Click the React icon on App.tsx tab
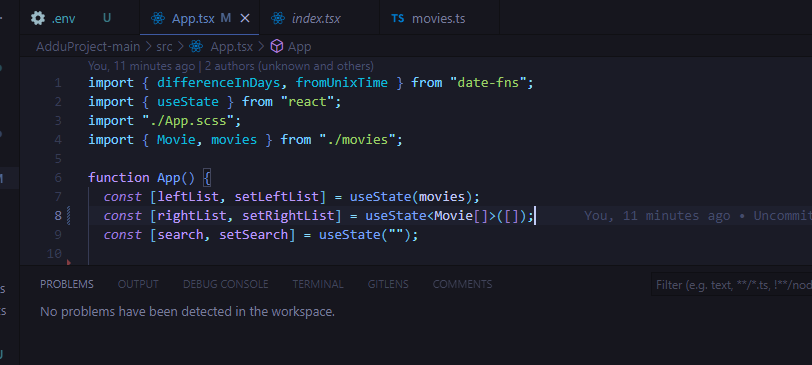The height and width of the screenshot is (365, 812). tap(158, 19)
